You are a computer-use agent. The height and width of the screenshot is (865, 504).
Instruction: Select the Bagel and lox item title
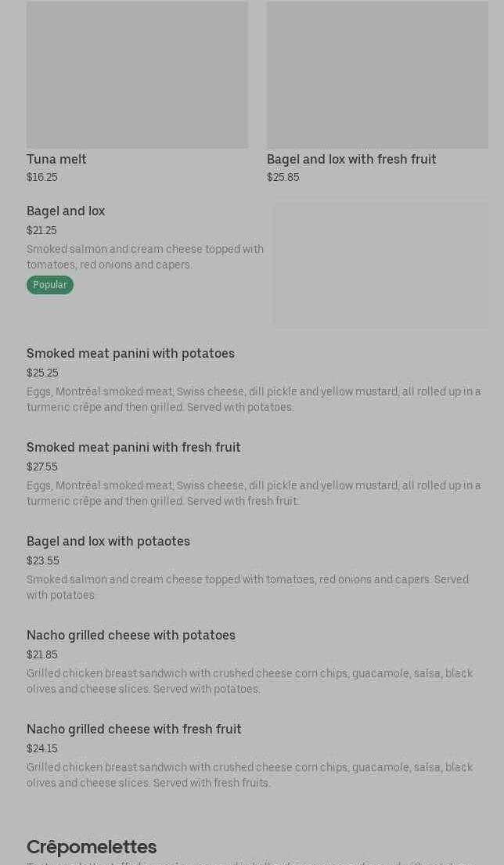point(66,211)
